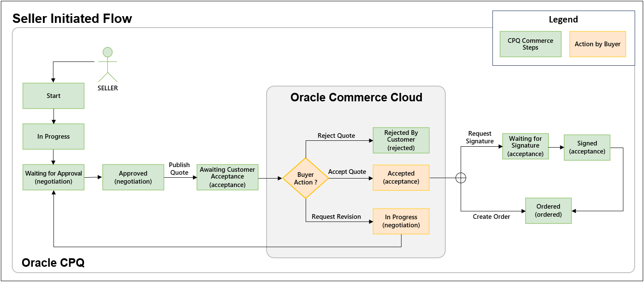This screenshot has width=644, height=282.
Task: Click the SELLER caption text
Action: click(x=108, y=88)
